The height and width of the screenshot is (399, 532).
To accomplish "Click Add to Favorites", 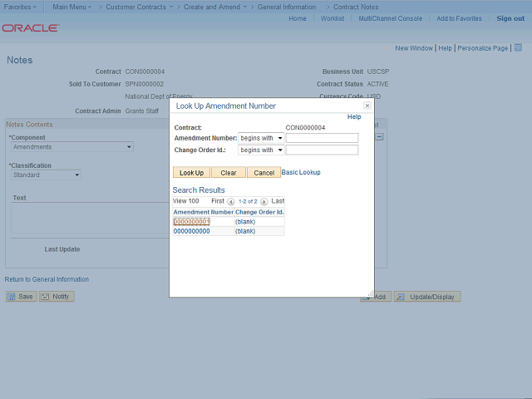I will point(459,18).
